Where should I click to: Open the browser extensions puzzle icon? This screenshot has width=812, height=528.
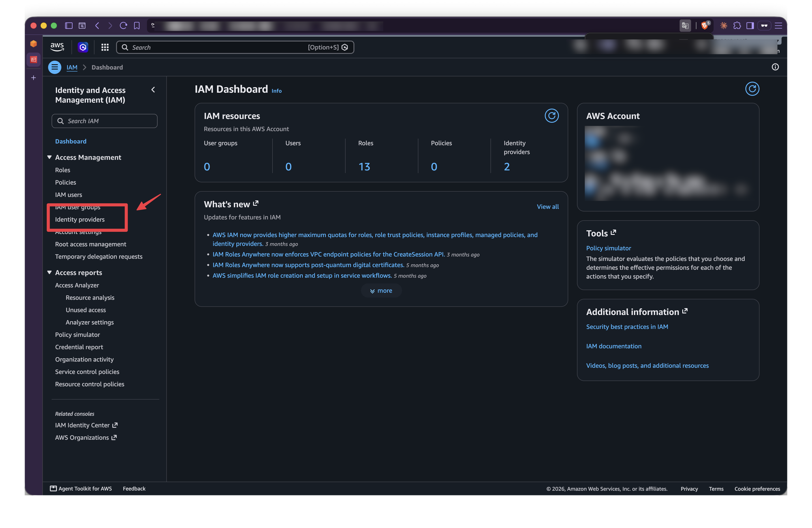(x=737, y=26)
